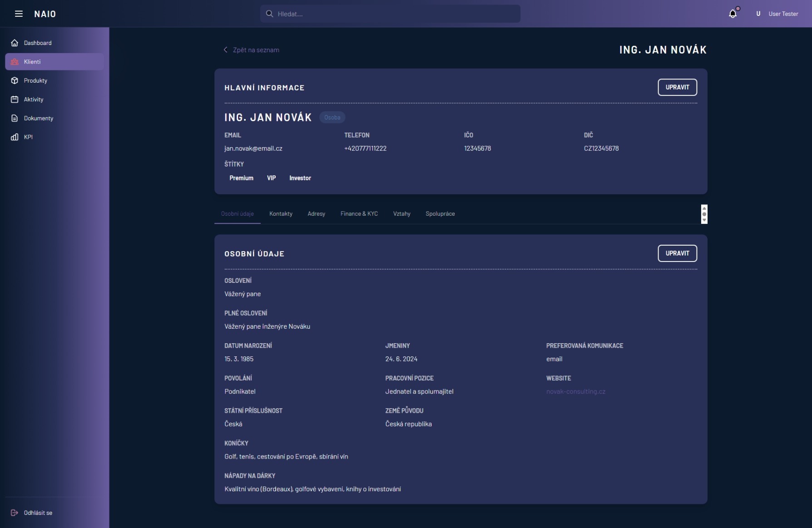Viewport: 812px width, 528px height.
Task: Open the notifications bell
Action: [x=732, y=14]
